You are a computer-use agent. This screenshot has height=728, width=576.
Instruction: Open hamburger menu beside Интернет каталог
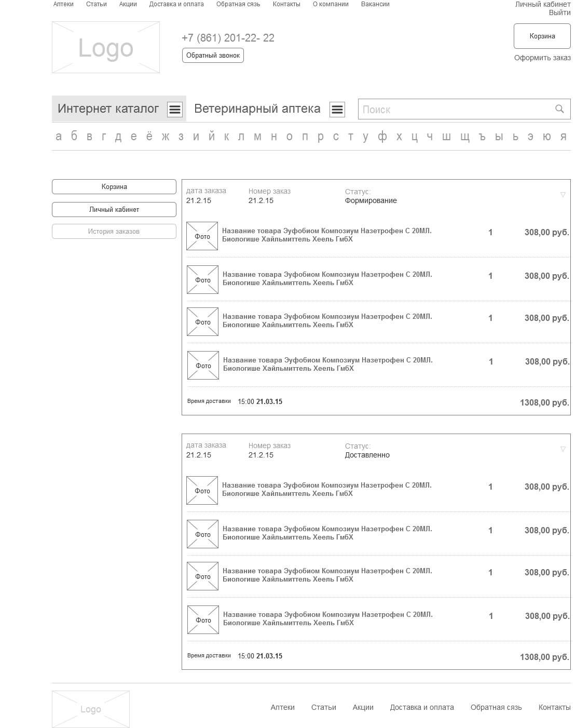click(175, 109)
